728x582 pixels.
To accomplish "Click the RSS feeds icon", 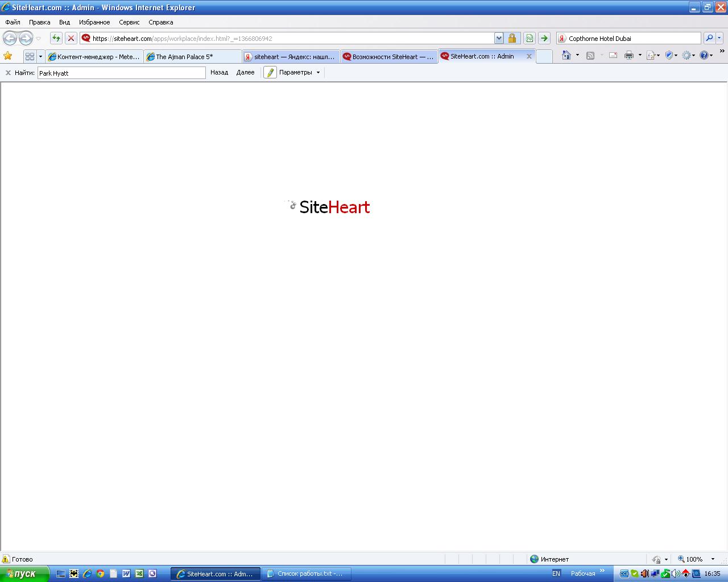I will click(x=590, y=55).
